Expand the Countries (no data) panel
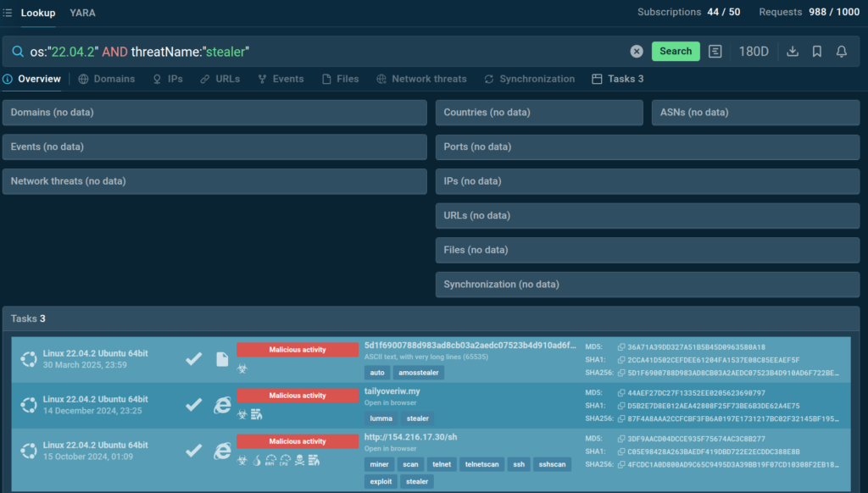868x493 pixels. click(x=539, y=113)
